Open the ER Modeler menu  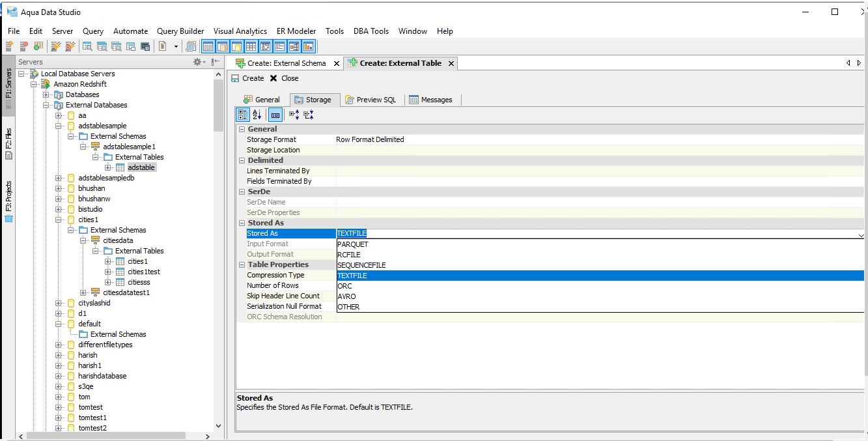tap(296, 31)
